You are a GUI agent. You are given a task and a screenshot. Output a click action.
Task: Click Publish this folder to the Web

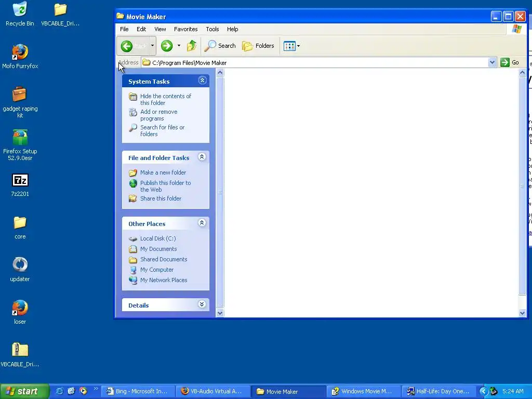point(166,187)
